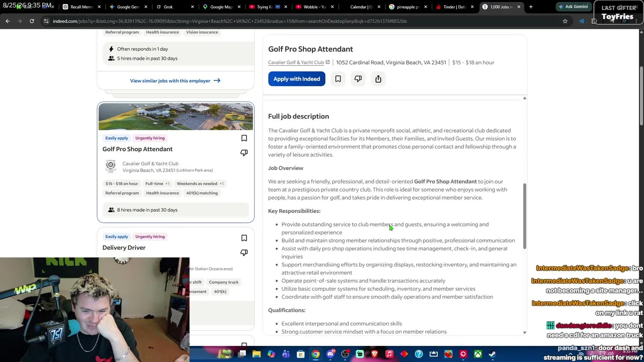Click the 'Easily apply' label on Delivery Driver card

pyautogui.click(x=117, y=236)
